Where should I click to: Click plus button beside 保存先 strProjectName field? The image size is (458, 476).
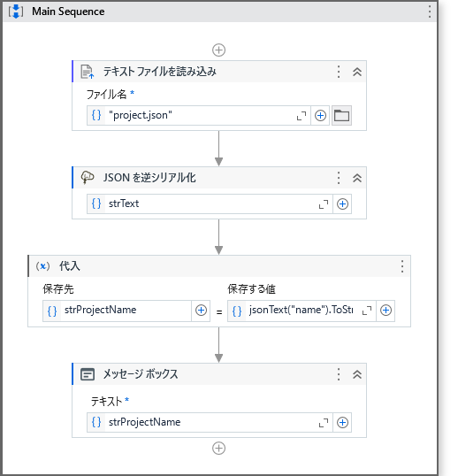tap(201, 311)
